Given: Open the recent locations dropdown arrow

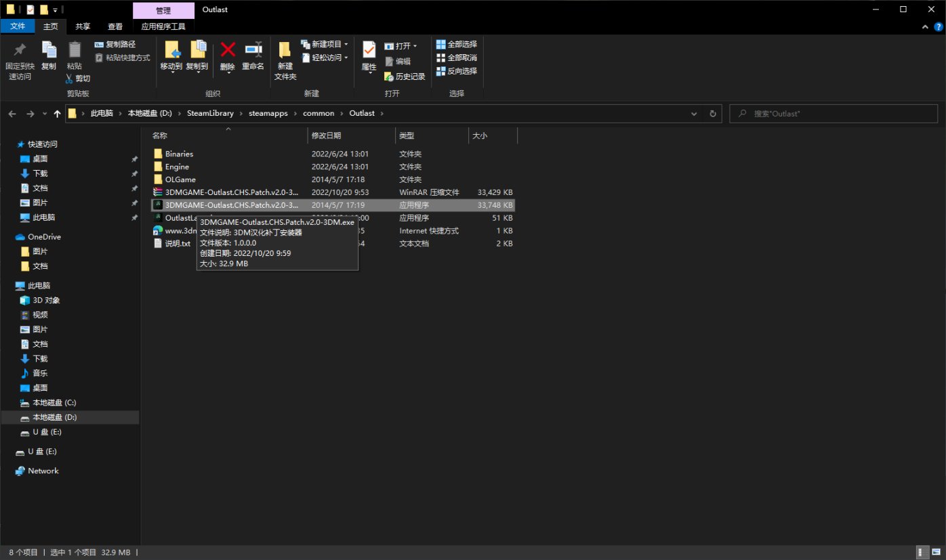Looking at the screenshot, I should (x=45, y=114).
